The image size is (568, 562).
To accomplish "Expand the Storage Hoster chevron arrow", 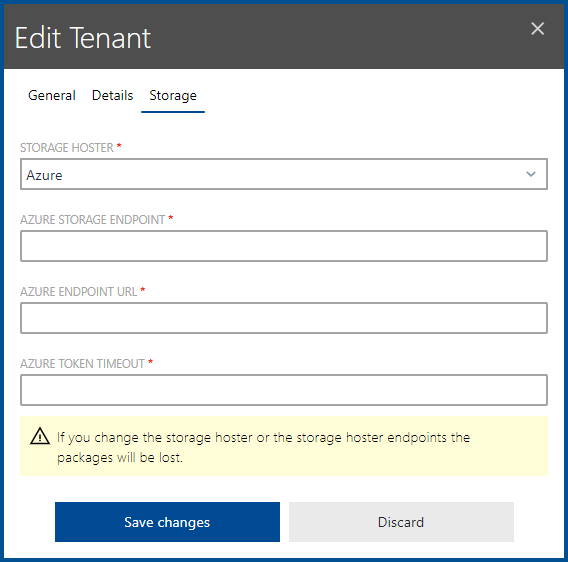I will click(x=531, y=174).
